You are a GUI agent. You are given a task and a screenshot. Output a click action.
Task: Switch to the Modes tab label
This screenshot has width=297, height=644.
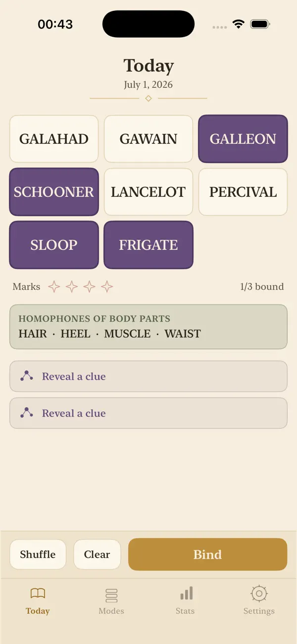[x=111, y=611]
